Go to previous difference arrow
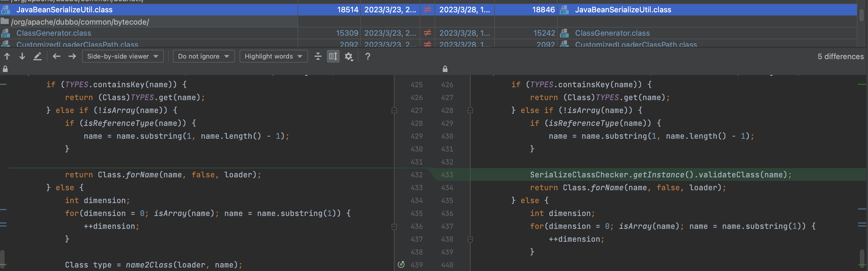The width and height of the screenshot is (868, 271). point(7,56)
